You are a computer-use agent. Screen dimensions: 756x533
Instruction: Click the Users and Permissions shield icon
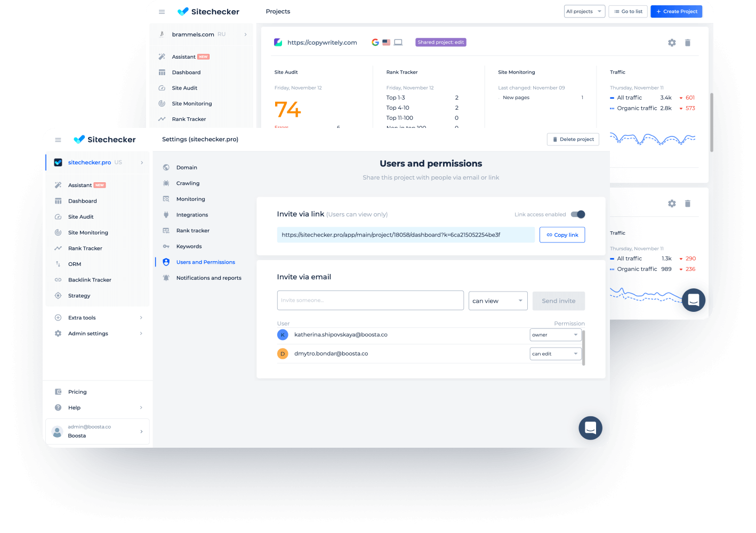point(166,262)
